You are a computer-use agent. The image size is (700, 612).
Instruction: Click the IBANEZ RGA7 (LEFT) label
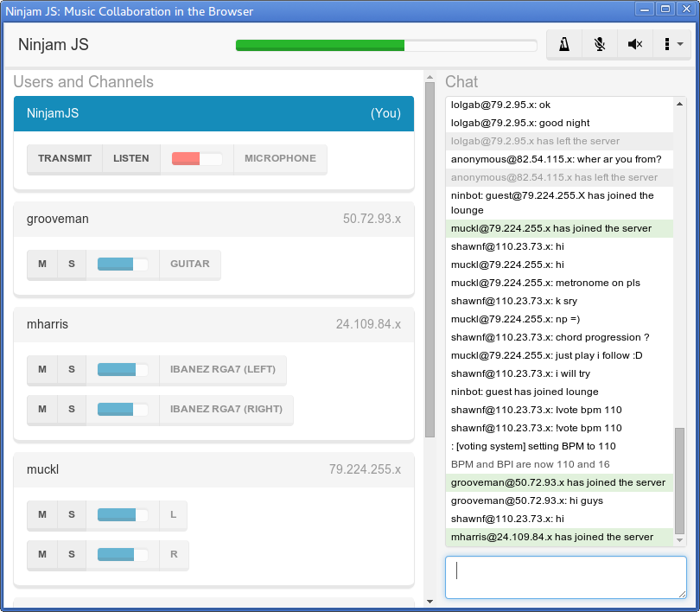223,369
